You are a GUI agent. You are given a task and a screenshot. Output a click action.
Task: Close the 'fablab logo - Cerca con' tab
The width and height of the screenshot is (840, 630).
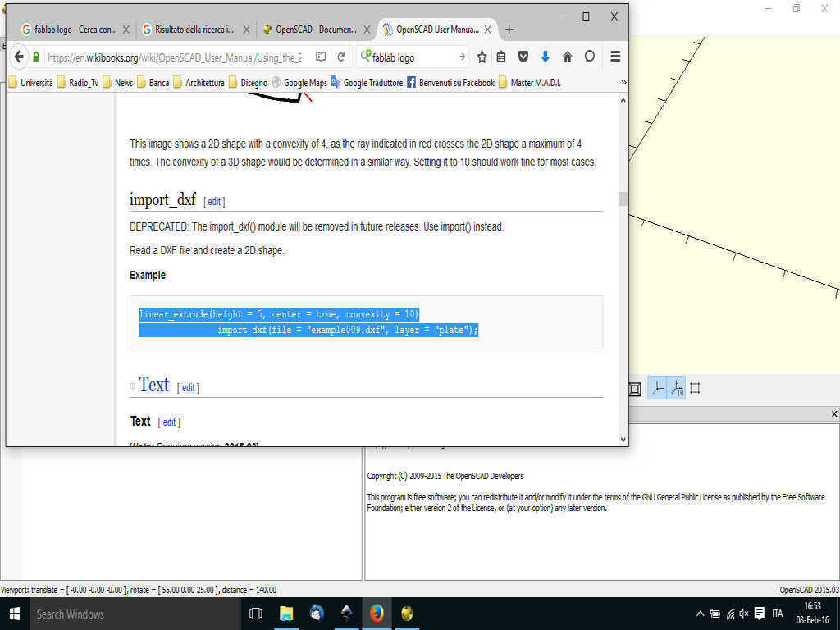coord(126,30)
